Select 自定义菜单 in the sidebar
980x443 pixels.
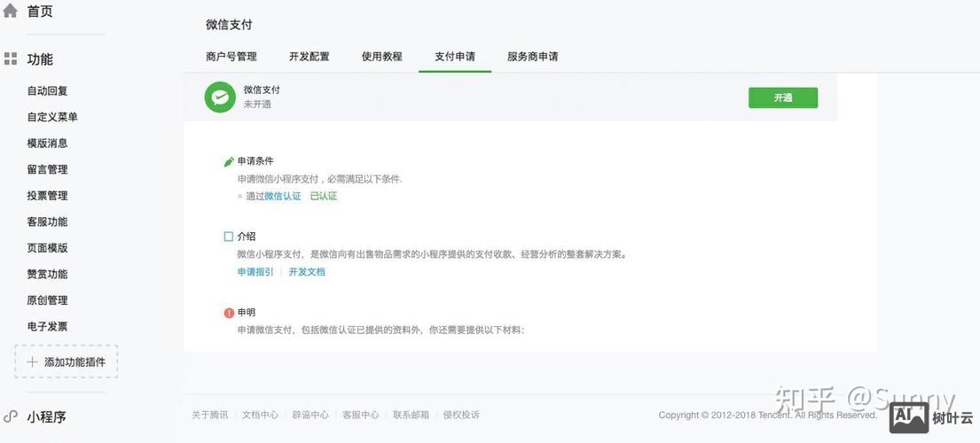pyautogui.click(x=52, y=117)
